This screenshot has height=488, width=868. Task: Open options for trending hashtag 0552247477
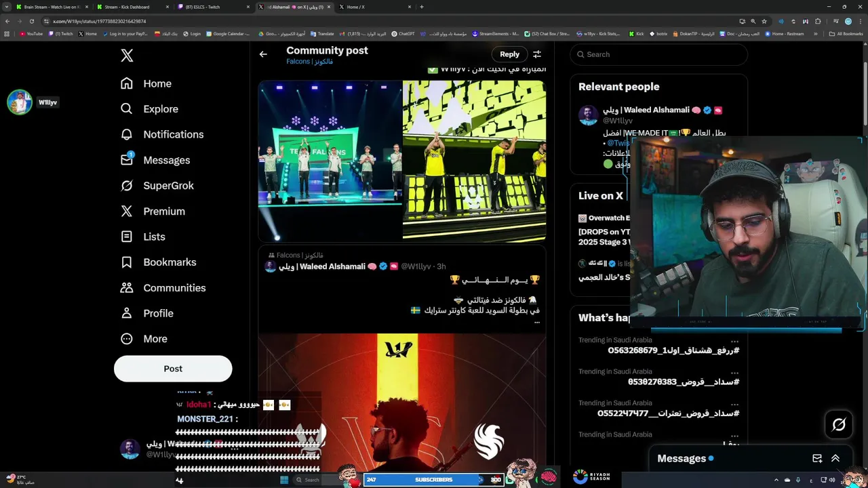[734, 404]
